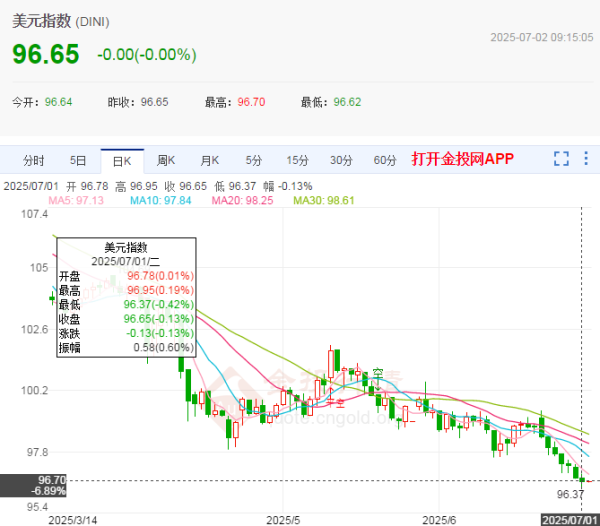Click the tooltip 开盘 value 96.78(0.01%)

point(161,276)
